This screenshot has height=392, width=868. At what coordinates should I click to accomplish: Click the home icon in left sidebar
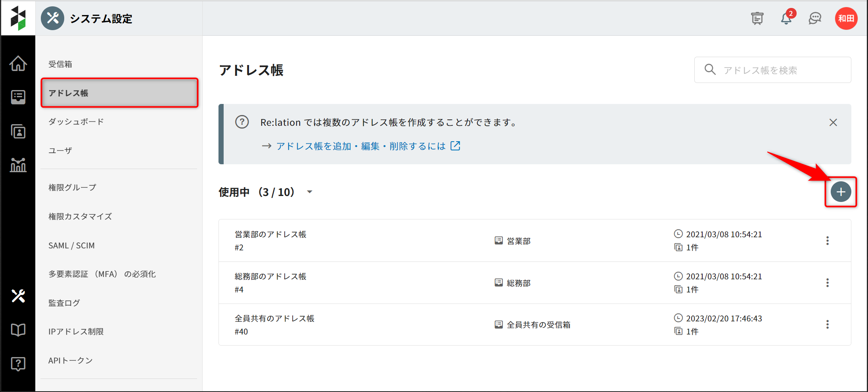pyautogui.click(x=18, y=63)
